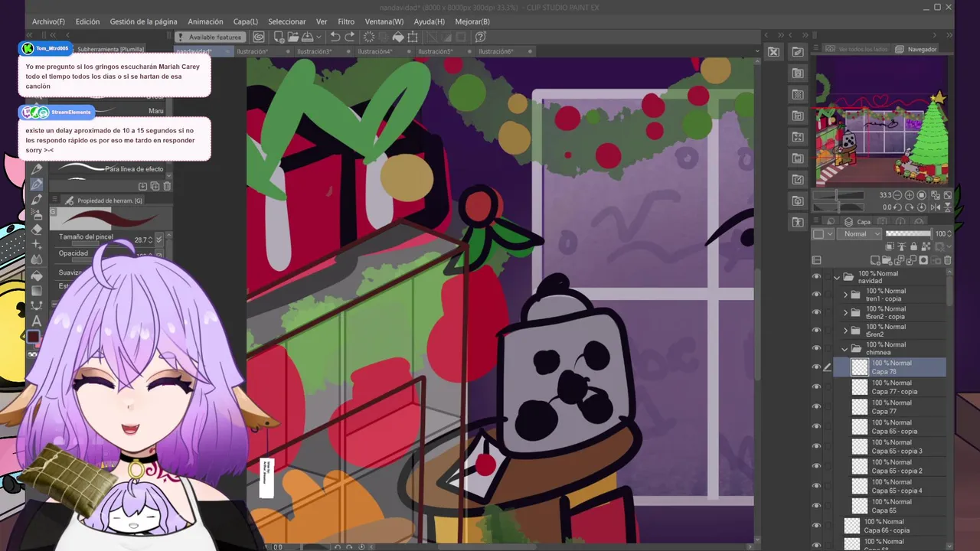Expand the t5ren2 - copia folder
The width and height of the screenshot is (980, 551).
pyautogui.click(x=845, y=312)
